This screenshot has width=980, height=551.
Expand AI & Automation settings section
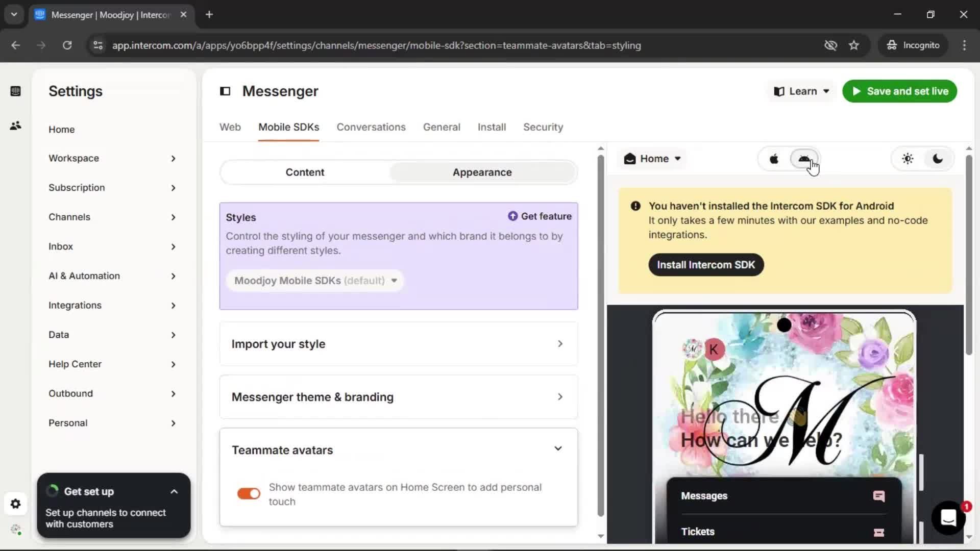pos(112,276)
